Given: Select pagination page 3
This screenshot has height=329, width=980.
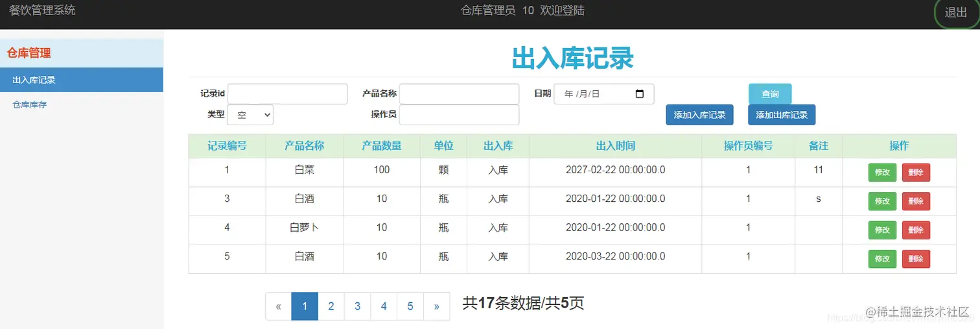Looking at the screenshot, I should (x=358, y=306).
